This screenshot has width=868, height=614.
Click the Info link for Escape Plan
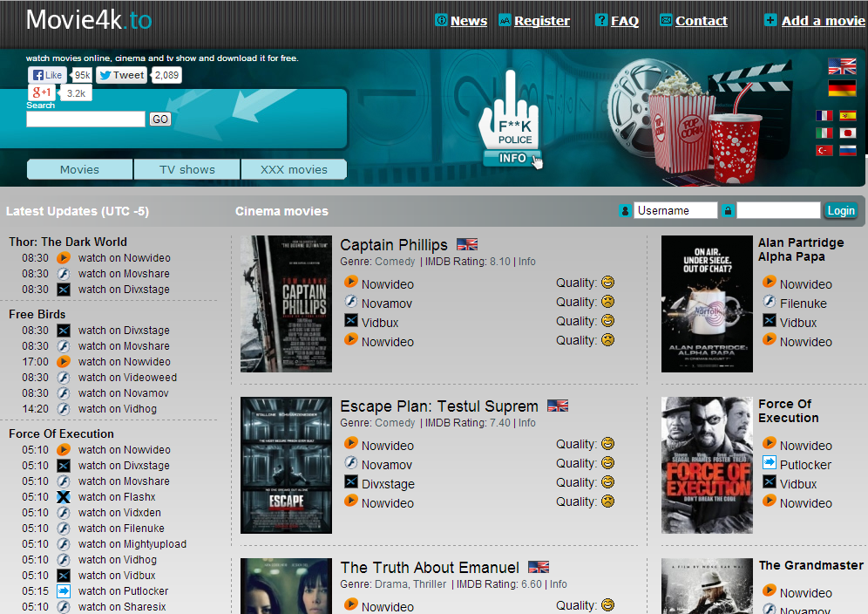527,423
